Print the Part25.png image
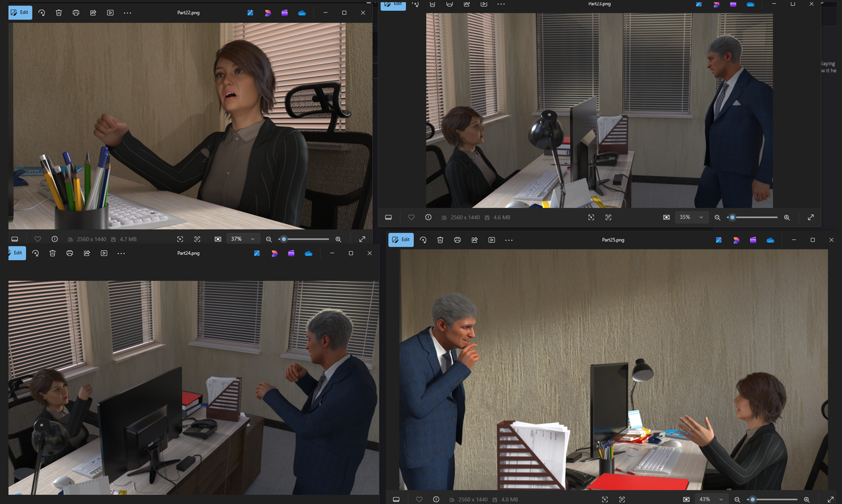The height and width of the screenshot is (504, 842). (457, 240)
